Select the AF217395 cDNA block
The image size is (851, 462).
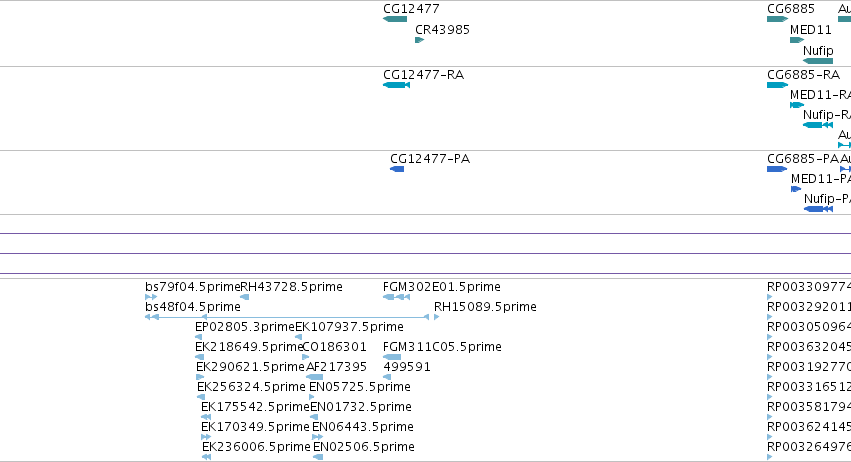tap(315, 377)
